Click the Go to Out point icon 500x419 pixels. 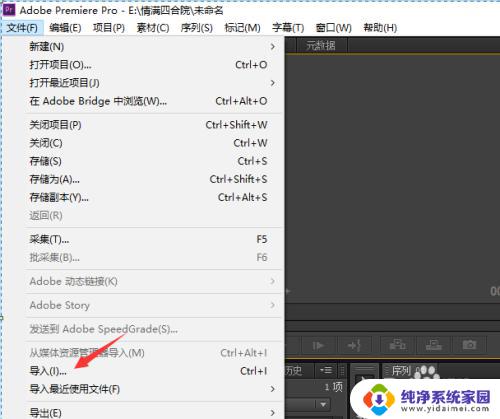[x=355, y=345]
